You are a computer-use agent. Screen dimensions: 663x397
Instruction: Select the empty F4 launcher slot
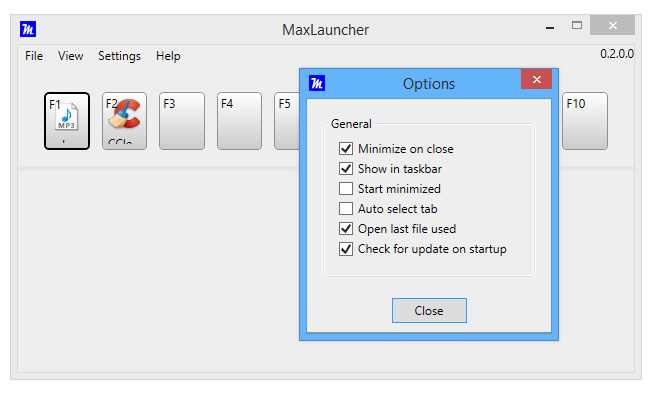[x=239, y=121]
